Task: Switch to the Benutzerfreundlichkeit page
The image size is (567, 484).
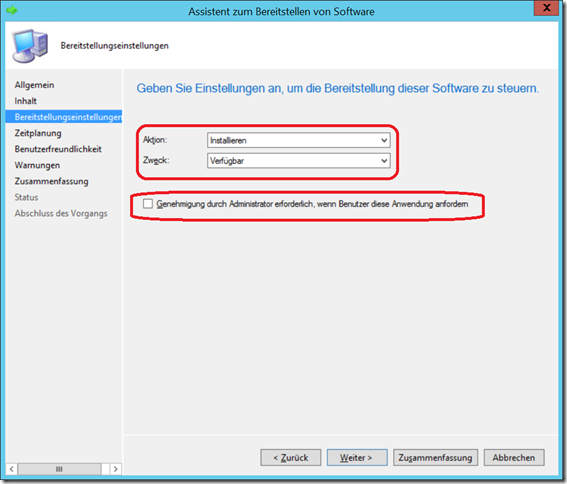Action: coord(58,149)
